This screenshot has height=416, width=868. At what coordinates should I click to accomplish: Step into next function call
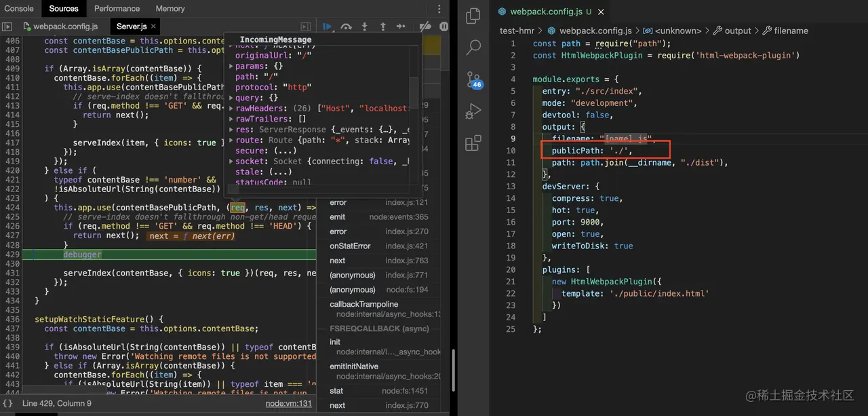point(364,26)
